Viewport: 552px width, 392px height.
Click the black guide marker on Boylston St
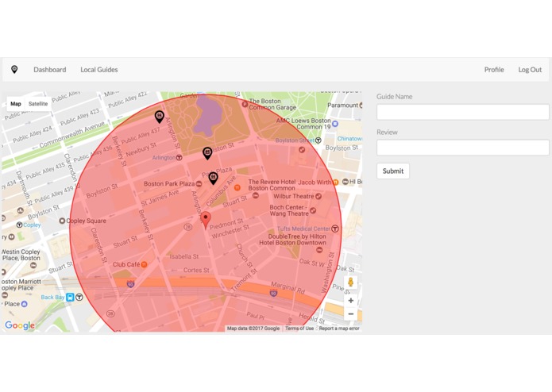click(x=208, y=154)
